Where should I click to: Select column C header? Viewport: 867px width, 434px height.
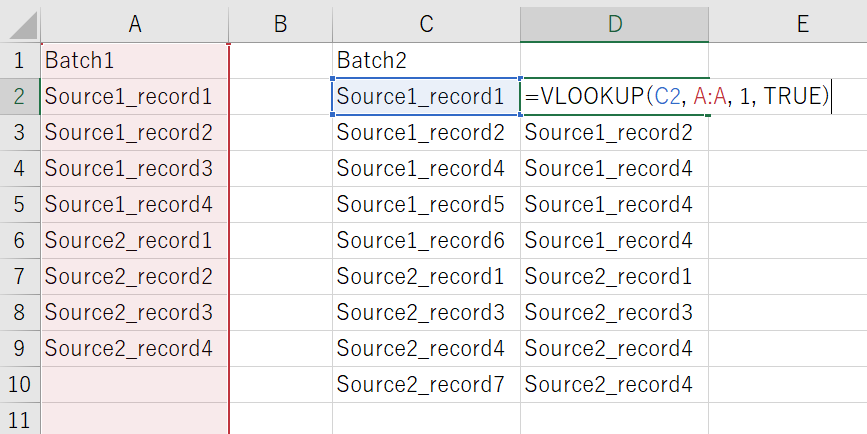coord(426,24)
